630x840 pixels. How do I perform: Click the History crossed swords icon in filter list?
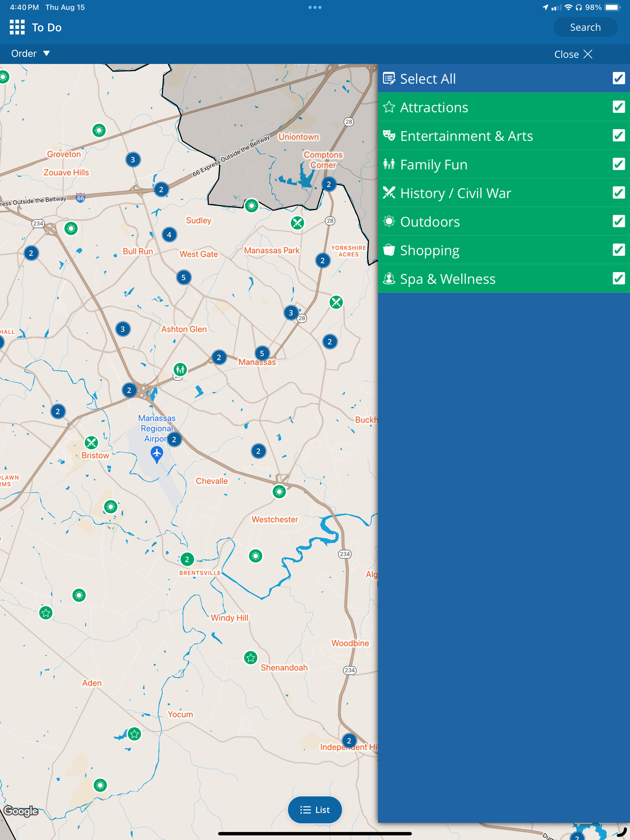pyautogui.click(x=389, y=193)
